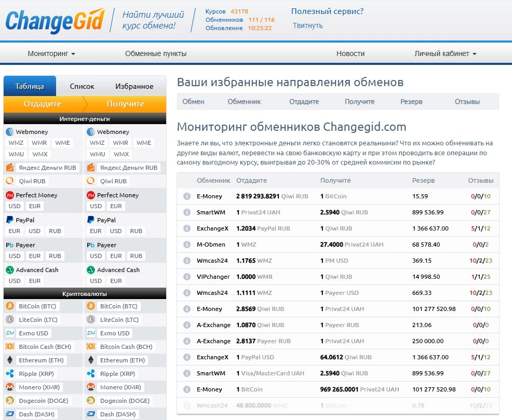Select WMX in Отдадите column
This screenshot has width=512, height=420.
coord(40,154)
